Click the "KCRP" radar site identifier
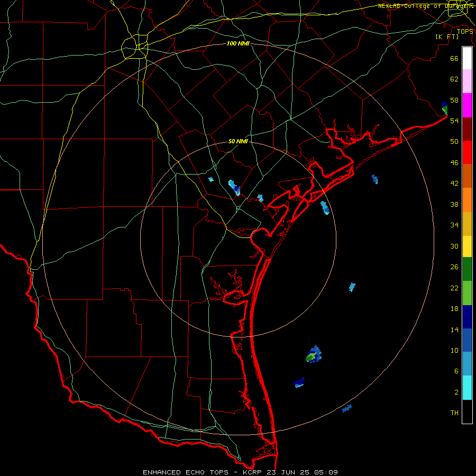The height and width of the screenshot is (476, 476). point(253,472)
